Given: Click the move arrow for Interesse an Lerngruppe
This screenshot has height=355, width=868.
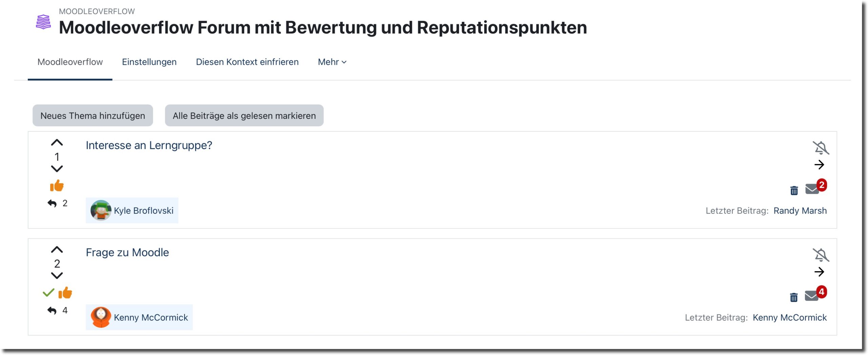Looking at the screenshot, I should [x=820, y=165].
